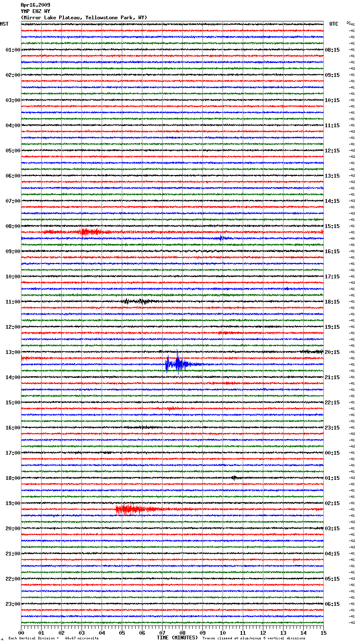The image size is (357, 644).
Task: Click the 00:15 UTC time label
Action: [332, 453]
